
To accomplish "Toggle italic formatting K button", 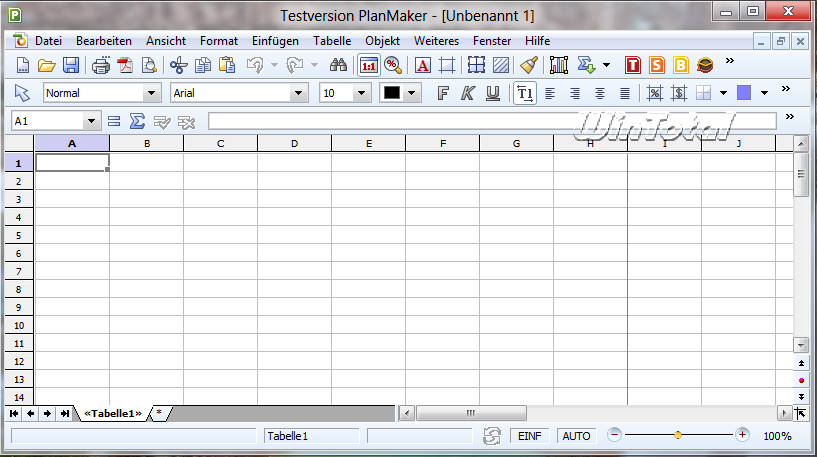I will pyautogui.click(x=467, y=93).
